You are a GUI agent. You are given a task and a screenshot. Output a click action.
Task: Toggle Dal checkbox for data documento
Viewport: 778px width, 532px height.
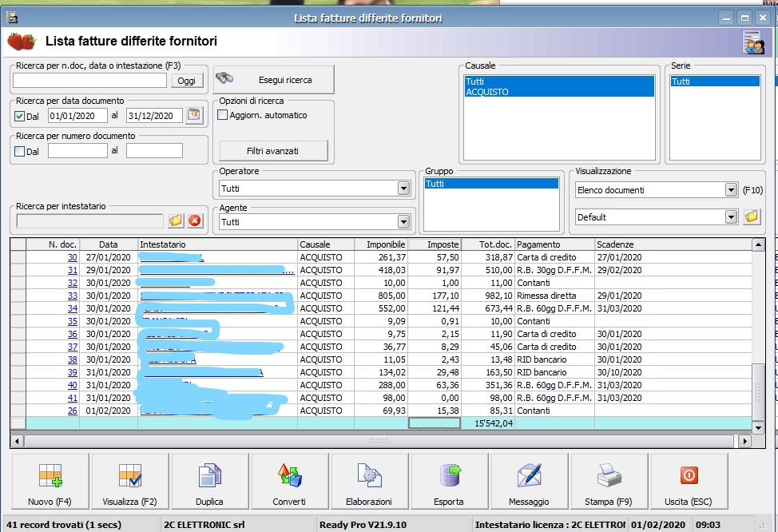(19, 116)
